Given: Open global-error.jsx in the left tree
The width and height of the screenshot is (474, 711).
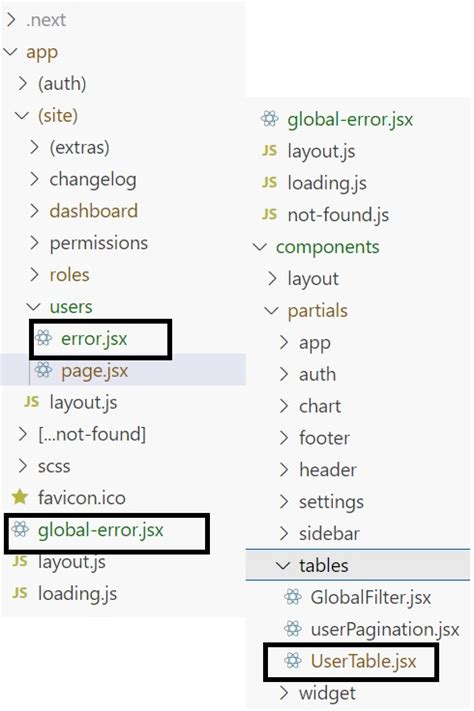Looking at the screenshot, I should (x=101, y=530).
